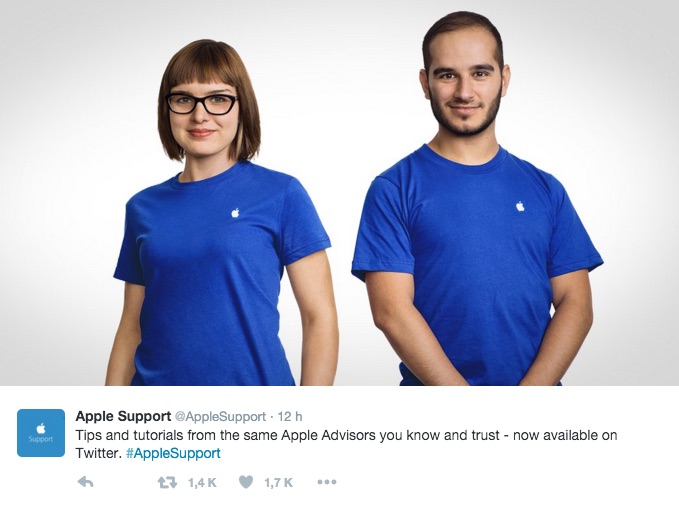Click the 12 h timestamp
The width and height of the screenshot is (679, 510).
pyautogui.click(x=290, y=416)
